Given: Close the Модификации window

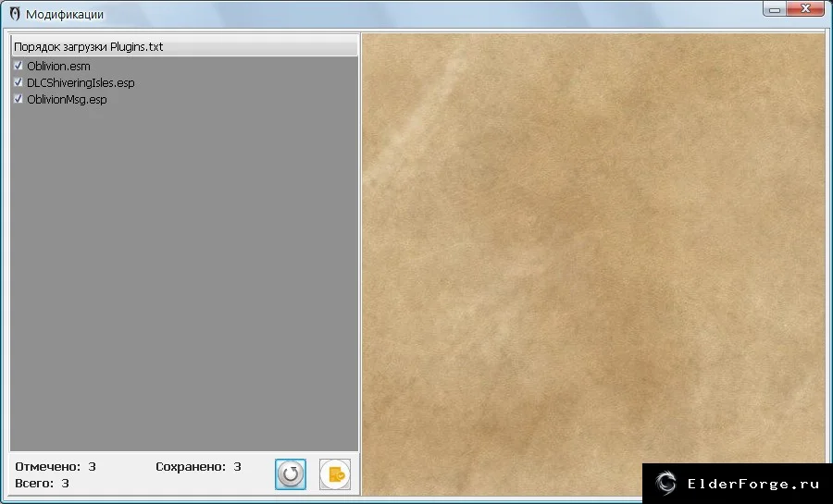Looking at the screenshot, I should pos(805,9).
